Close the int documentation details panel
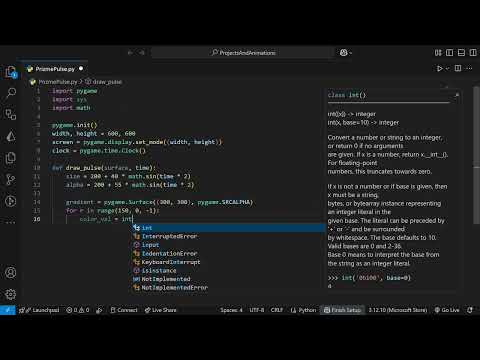The width and height of the screenshot is (480, 360). 457,95
